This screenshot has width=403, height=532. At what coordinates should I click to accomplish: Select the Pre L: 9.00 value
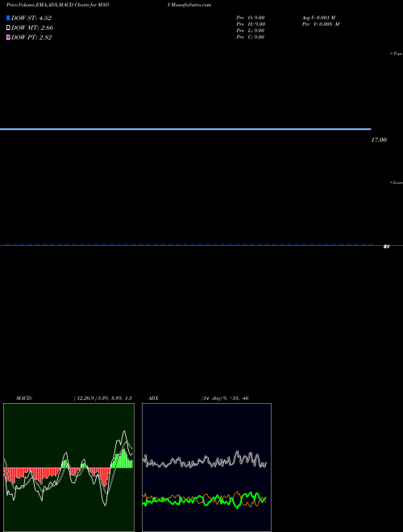[251, 31]
